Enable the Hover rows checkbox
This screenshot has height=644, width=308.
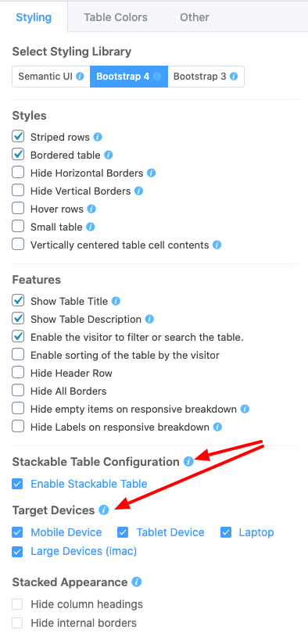coord(18,209)
